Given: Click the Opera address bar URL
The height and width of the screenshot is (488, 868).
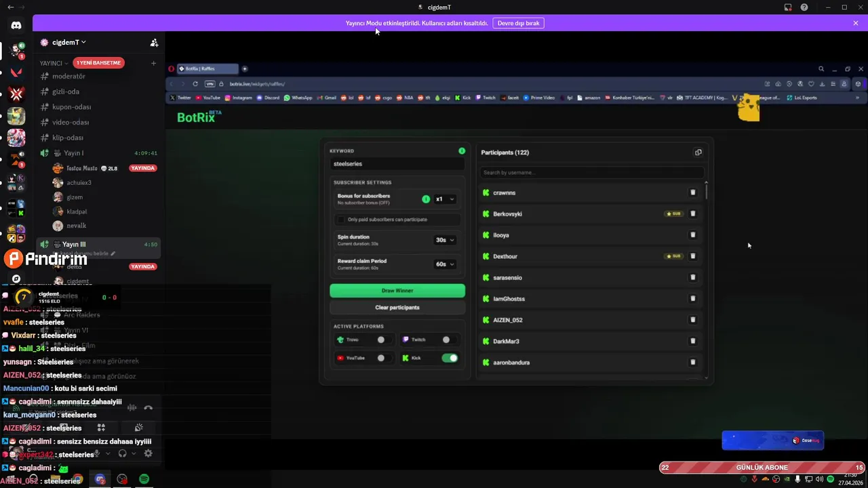Looking at the screenshot, I should 258,84.
